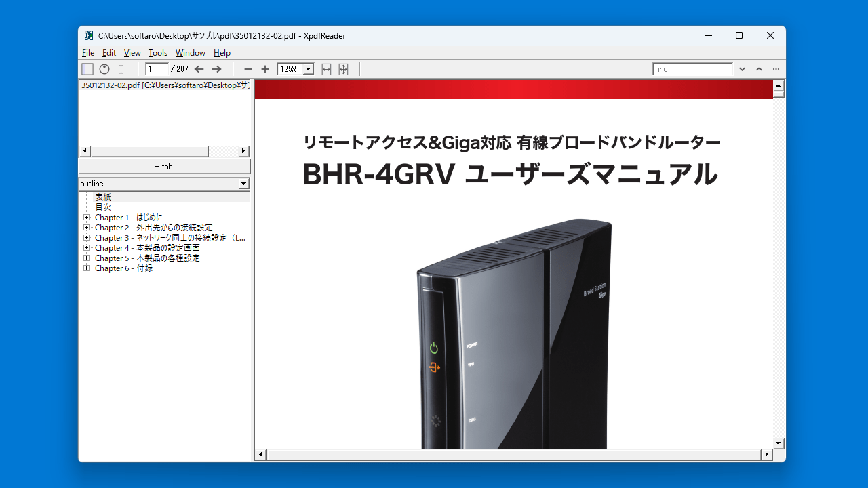Open the File menu
Image resolution: width=868 pixels, height=488 pixels.
pos(88,53)
